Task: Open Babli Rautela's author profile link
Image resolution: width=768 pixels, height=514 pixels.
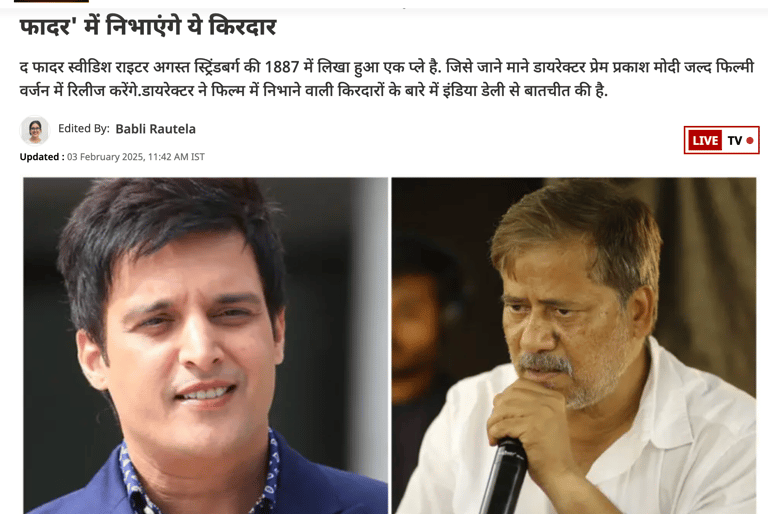Action: [155, 129]
